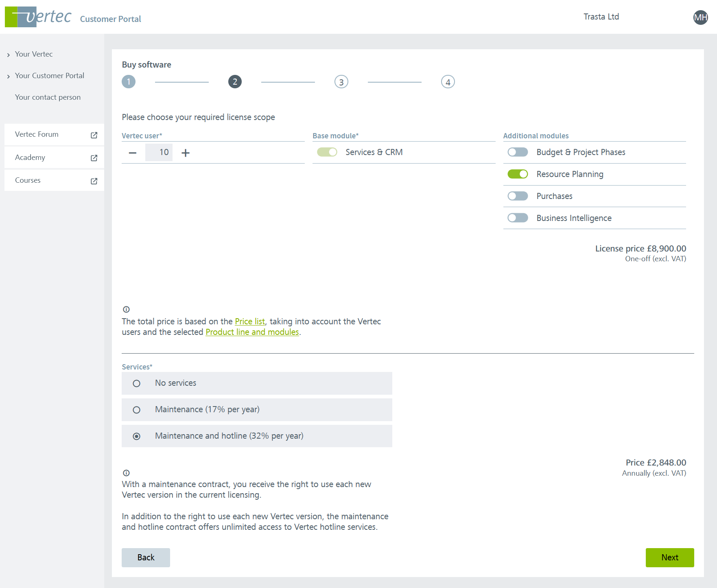Image resolution: width=717 pixels, height=588 pixels.
Task: Click the Courses external link icon
Action: [x=94, y=181]
